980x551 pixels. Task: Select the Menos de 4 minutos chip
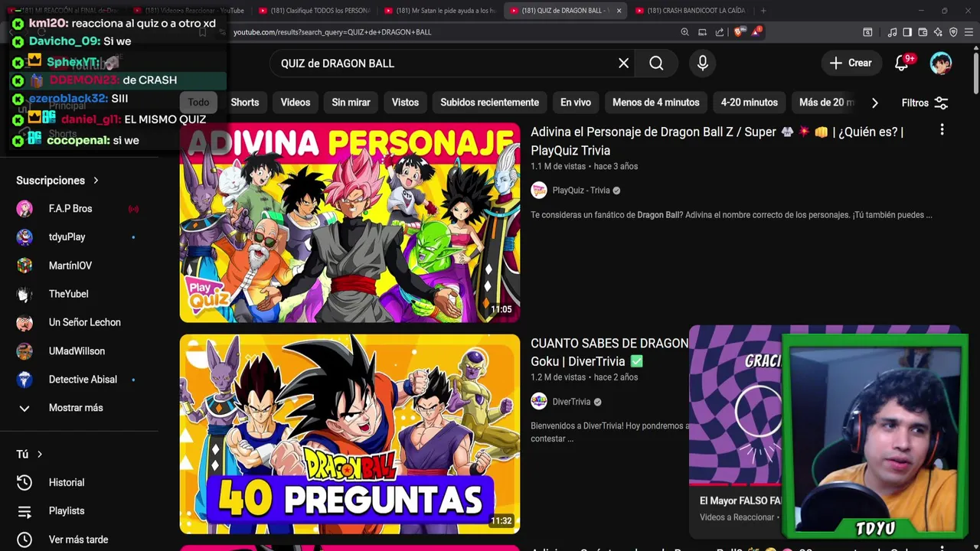pyautogui.click(x=656, y=103)
